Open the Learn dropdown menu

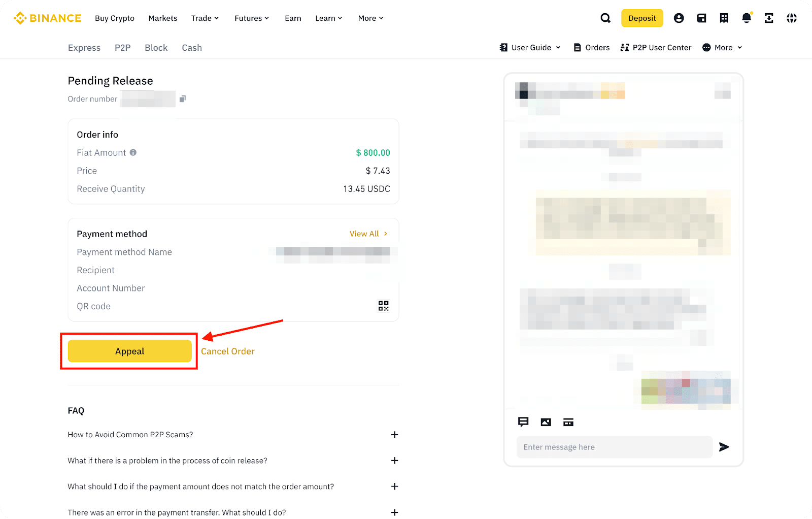tap(329, 18)
